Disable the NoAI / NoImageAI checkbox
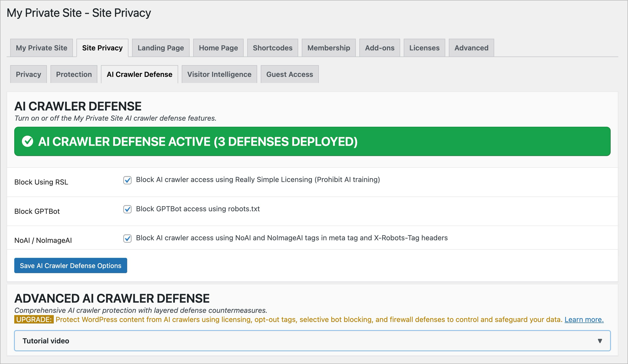628x364 pixels. [127, 239]
